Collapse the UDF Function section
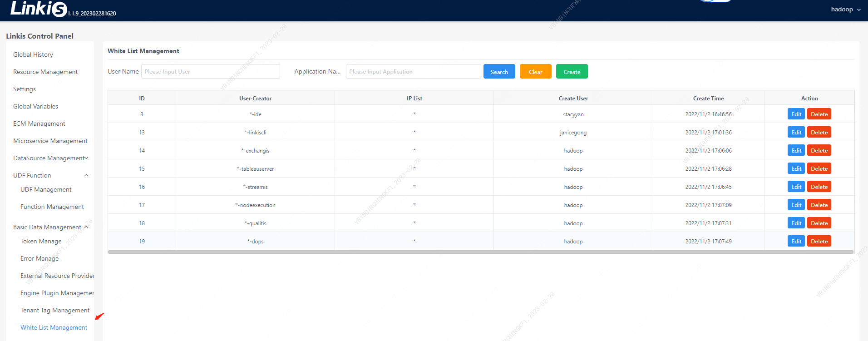The width and height of the screenshot is (868, 341). click(x=86, y=176)
